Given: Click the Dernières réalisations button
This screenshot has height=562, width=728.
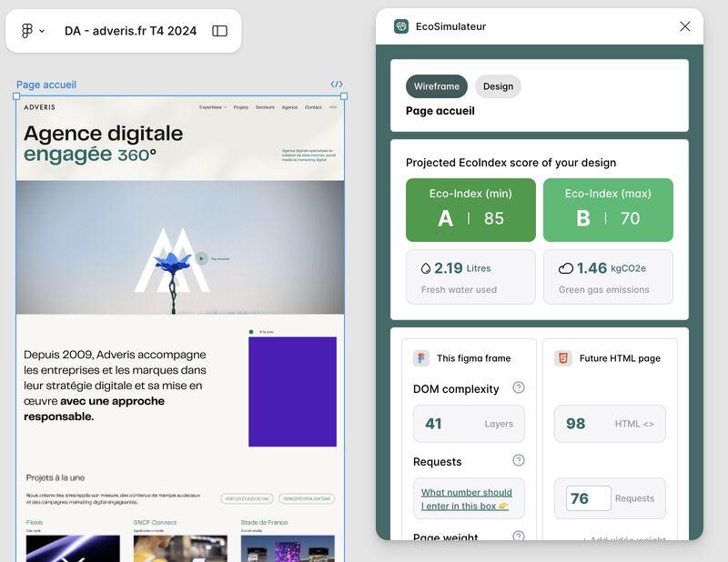Looking at the screenshot, I should (x=307, y=499).
